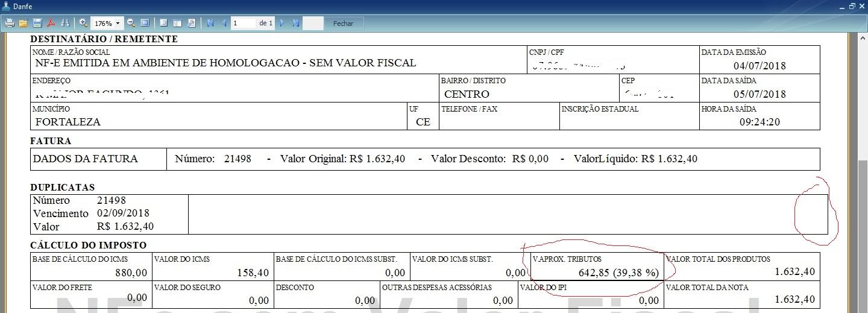Click the Valor do ICMS 158,40 value
Viewport: 868px width, 313px height.
(x=253, y=273)
